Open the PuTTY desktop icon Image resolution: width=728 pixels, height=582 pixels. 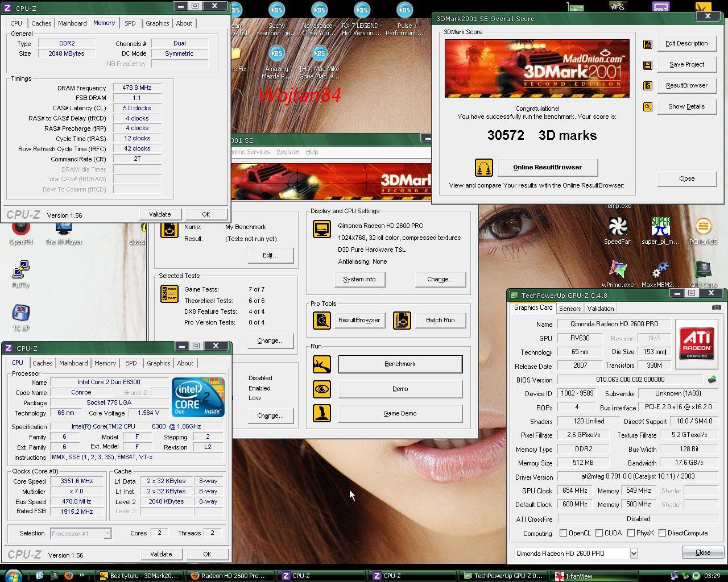click(x=21, y=274)
